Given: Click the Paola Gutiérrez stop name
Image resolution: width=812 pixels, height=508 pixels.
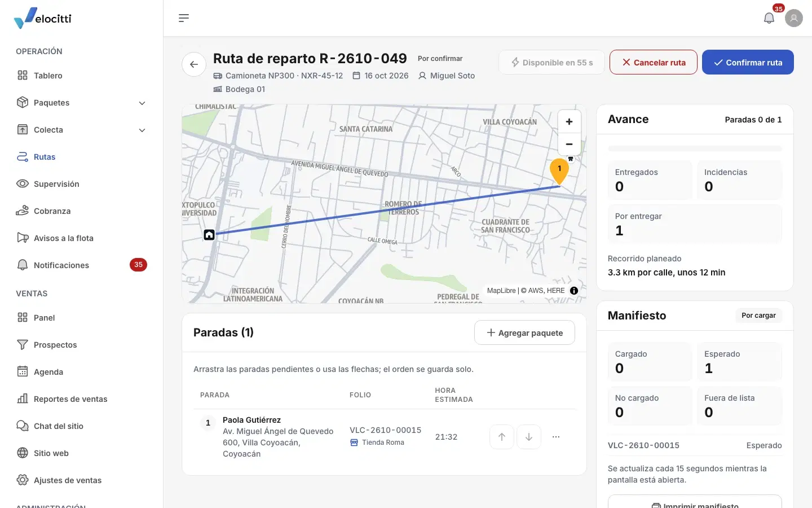Looking at the screenshot, I should click(251, 420).
